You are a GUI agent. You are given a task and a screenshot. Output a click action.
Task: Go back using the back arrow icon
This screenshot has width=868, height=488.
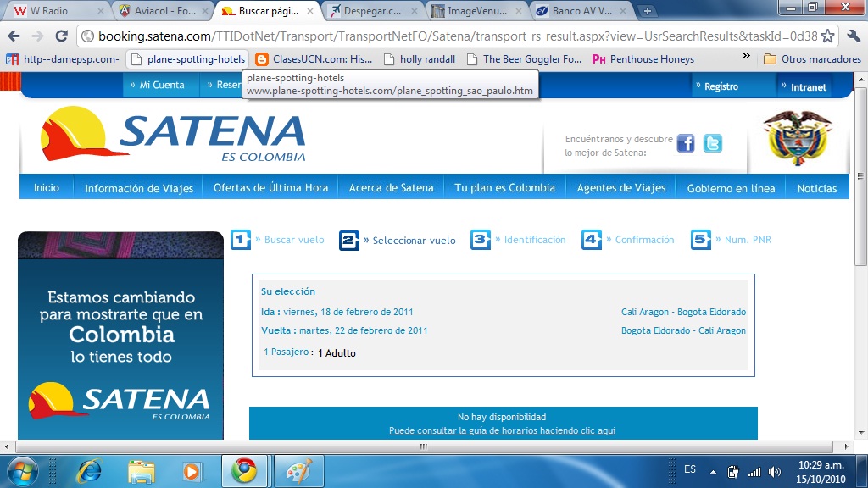[x=13, y=37]
